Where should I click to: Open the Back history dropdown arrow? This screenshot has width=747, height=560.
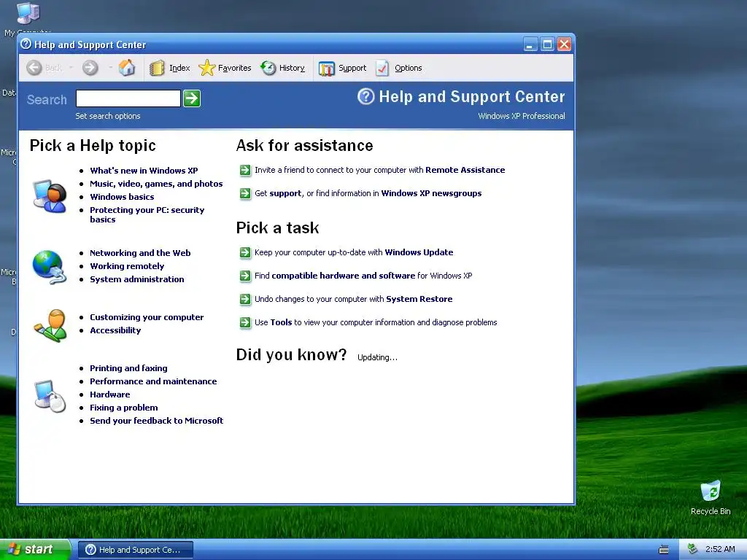71,68
